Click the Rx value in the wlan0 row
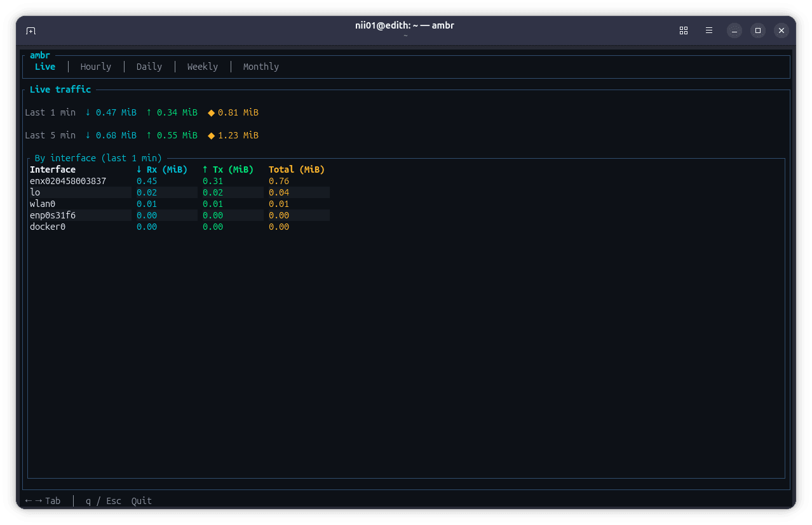The height and width of the screenshot is (525, 812). tap(147, 204)
